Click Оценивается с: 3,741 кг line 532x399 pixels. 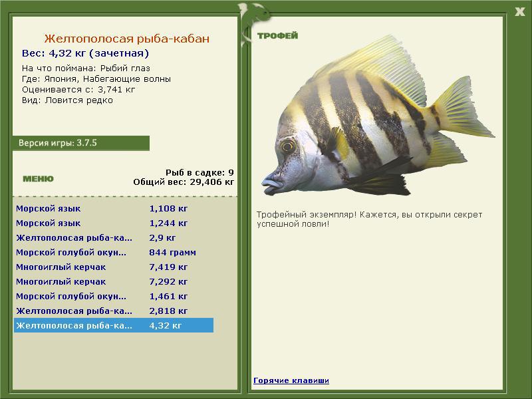[78, 90]
